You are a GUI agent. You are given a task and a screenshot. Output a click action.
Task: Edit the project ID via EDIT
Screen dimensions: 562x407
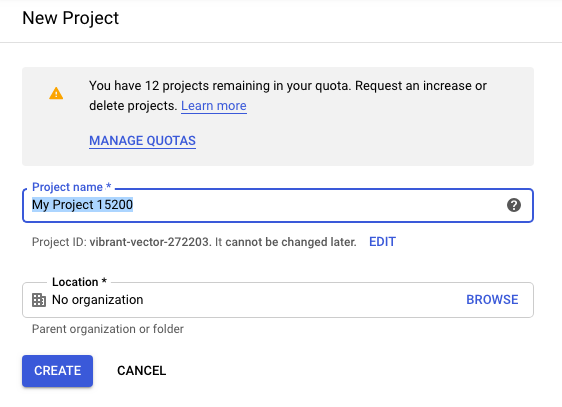click(x=382, y=242)
